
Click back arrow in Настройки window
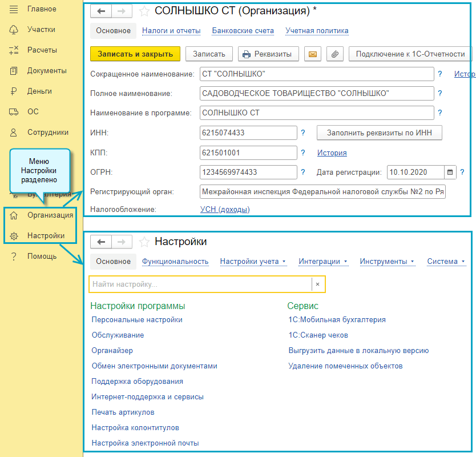pyautogui.click(x=102, y=242)
